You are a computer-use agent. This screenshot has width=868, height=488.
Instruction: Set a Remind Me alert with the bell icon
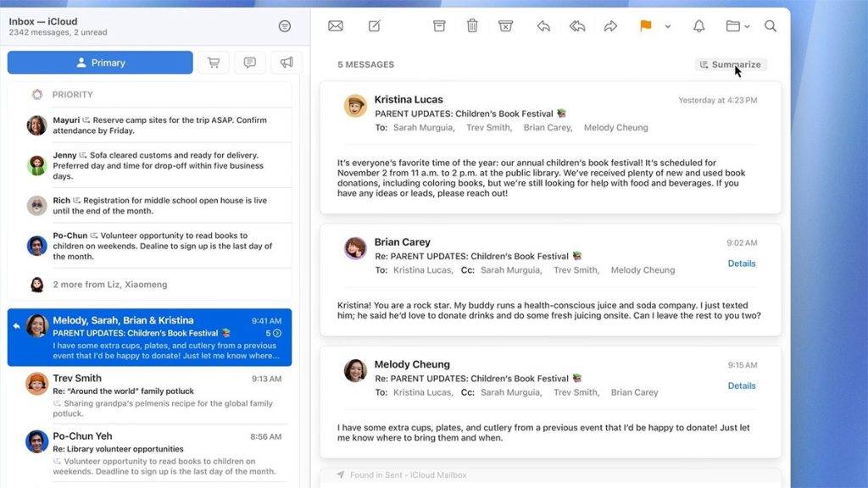coord(698,25)
